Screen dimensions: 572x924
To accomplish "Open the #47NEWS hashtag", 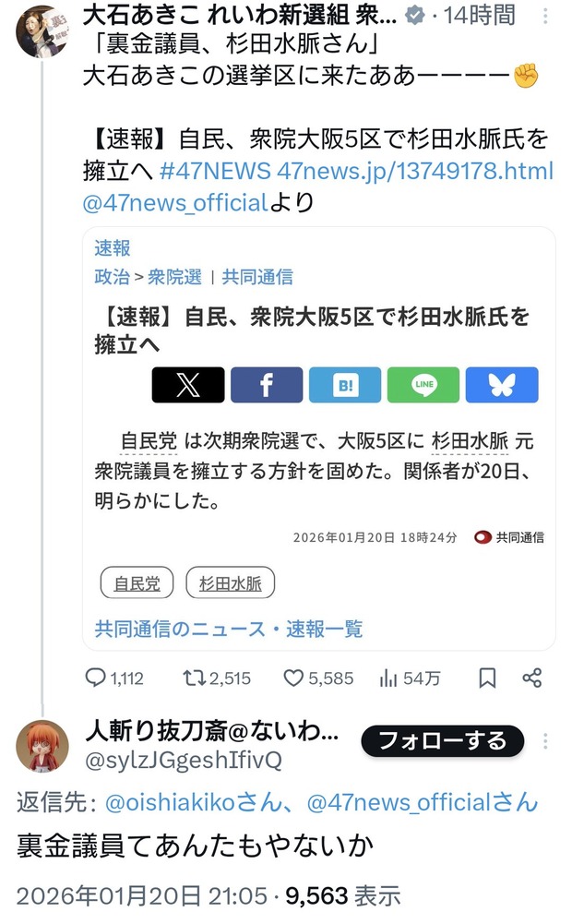I will coord(215,171).
